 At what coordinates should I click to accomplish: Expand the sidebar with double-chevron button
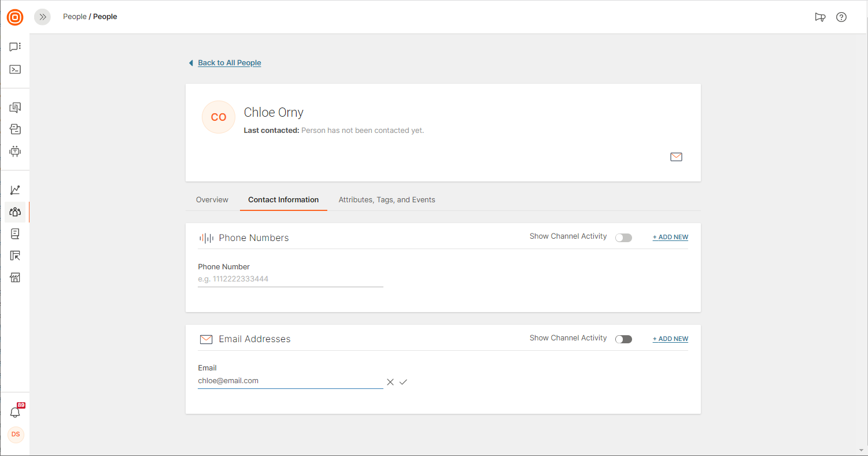click(x=42, y=17)
